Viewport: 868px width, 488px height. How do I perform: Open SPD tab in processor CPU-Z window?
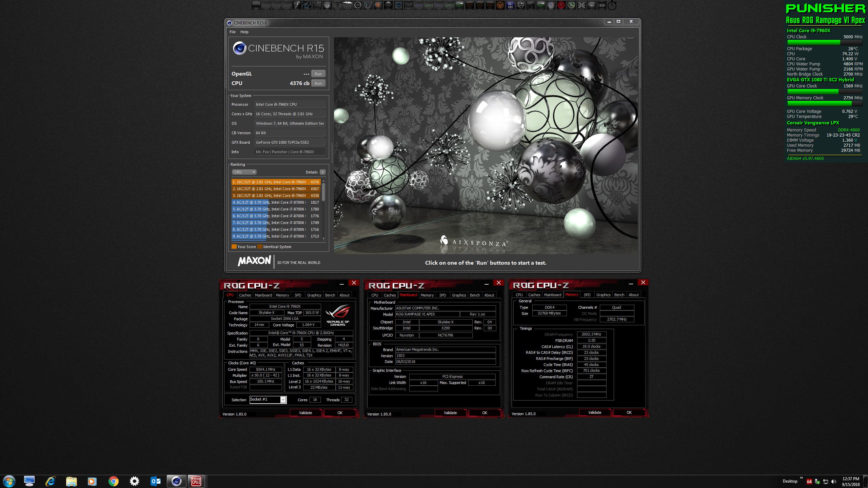pos(298,295)
